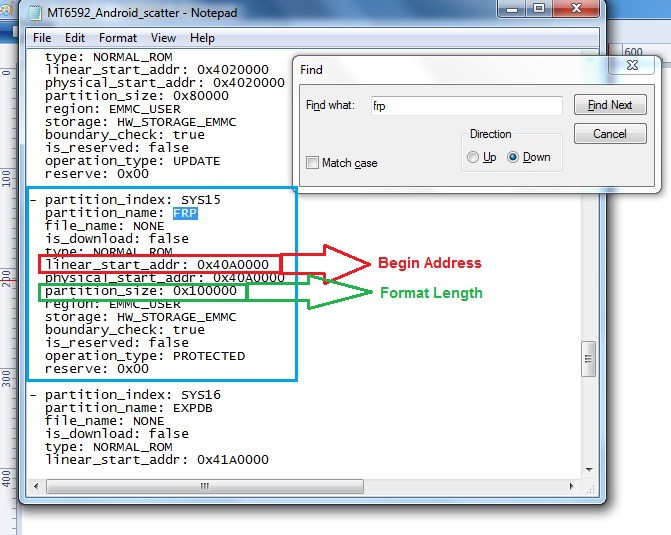Click the vertical scrollbar thumb
Viewport: 671px width, 535px height.
pyautogui.click(x=588, y=357)
